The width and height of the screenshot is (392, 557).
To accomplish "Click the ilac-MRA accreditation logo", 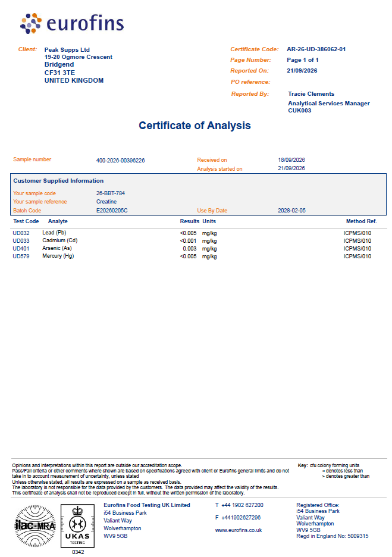I will (35, 525).
